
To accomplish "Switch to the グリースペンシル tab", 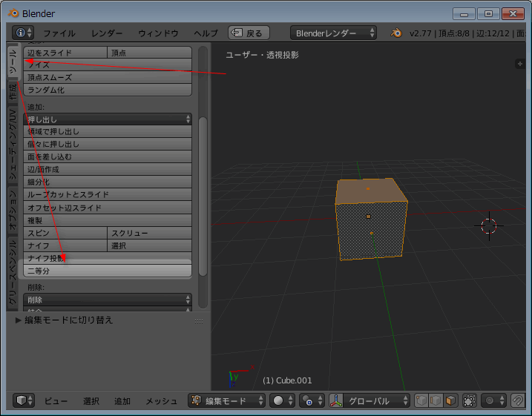I will point(13,273).
